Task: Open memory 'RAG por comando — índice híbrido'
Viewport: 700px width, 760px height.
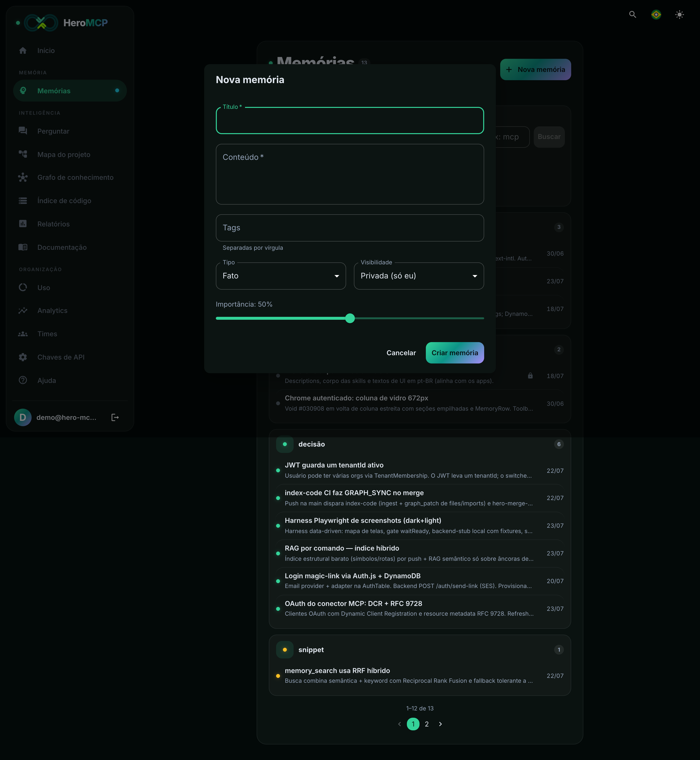Action: coord(420,553)
